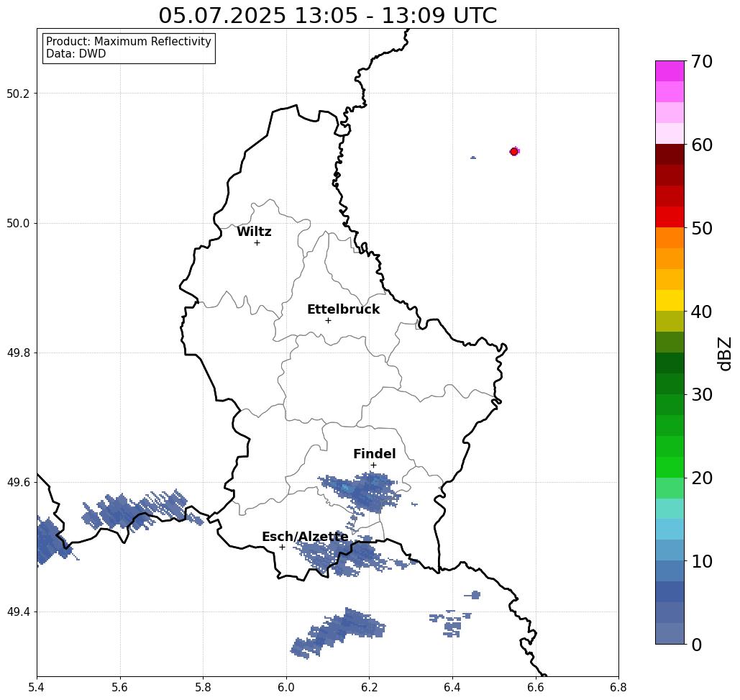Click the colorbar tick label '10'

(x=701, y=561)
